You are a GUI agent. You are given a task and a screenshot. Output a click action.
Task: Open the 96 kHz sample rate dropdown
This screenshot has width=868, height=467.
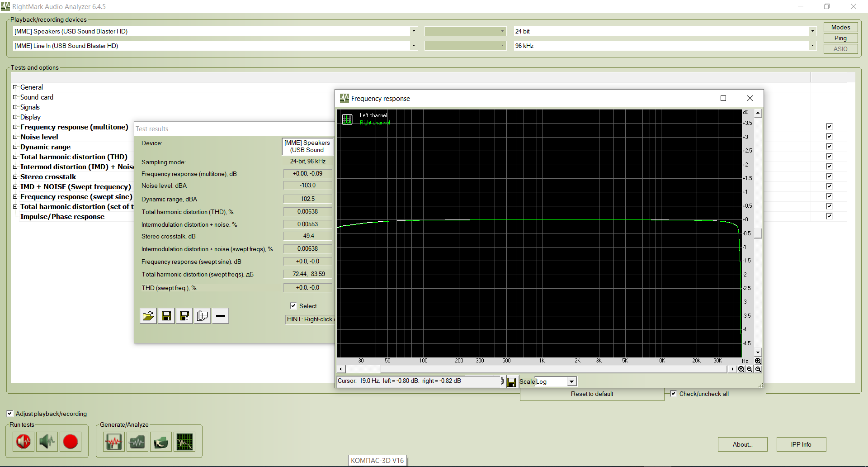click(x=812, y=46)
